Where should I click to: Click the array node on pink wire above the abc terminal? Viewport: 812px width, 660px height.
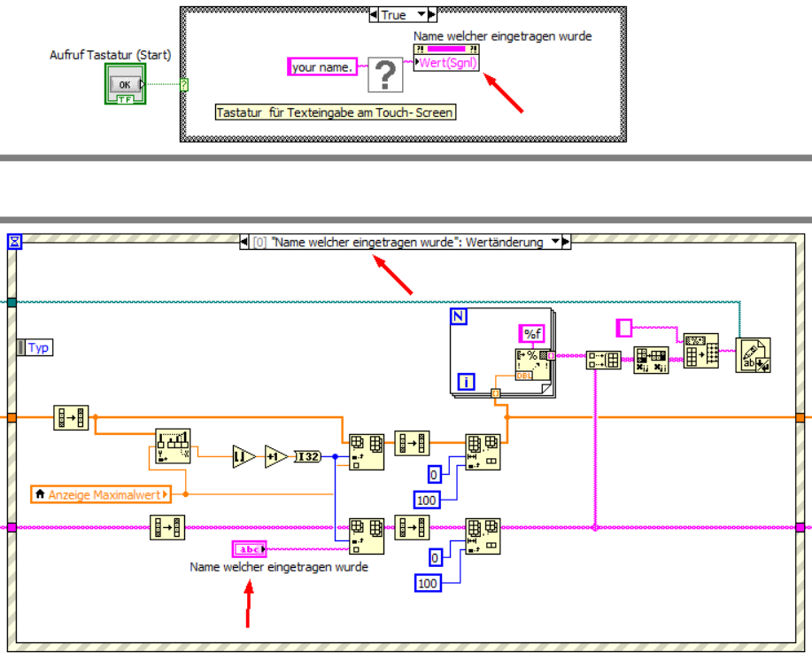point(167,527)
